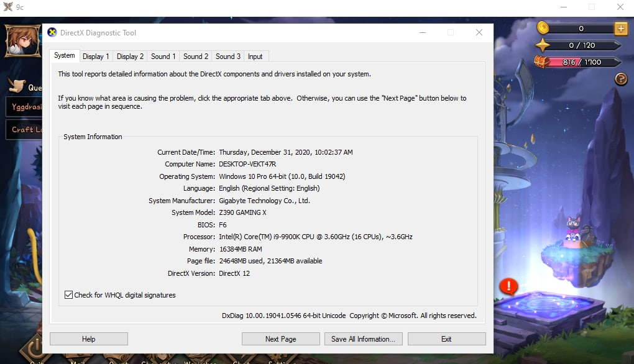Image resolution: width=634 pixels, height=364 pixels.
Task: Click the gold coin icon in game
Action: pos(543,27)
